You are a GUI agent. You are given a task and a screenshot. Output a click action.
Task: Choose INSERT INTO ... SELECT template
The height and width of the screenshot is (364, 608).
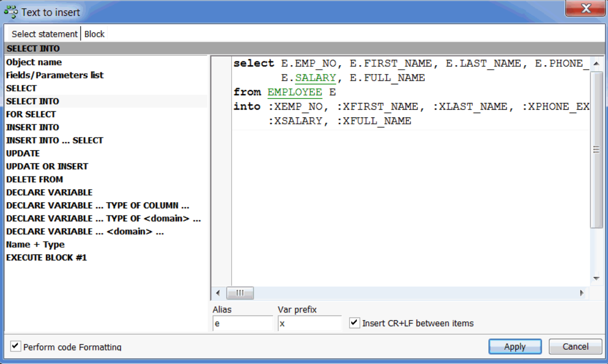pyautogui.click(x=54, y=140)
